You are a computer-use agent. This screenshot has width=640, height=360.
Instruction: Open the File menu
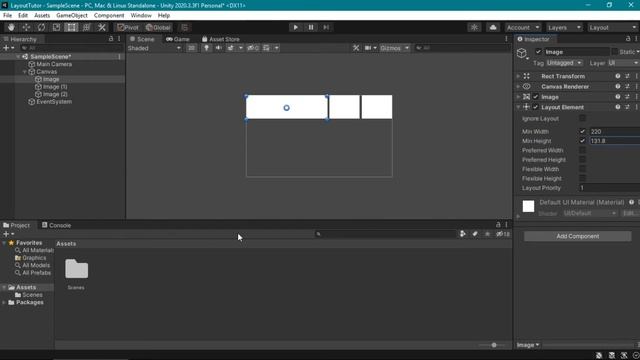pyautogui.click(x=7, y=16)
